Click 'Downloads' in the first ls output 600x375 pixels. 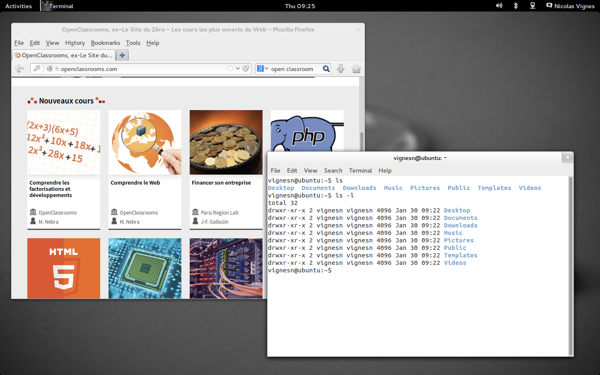359,188
